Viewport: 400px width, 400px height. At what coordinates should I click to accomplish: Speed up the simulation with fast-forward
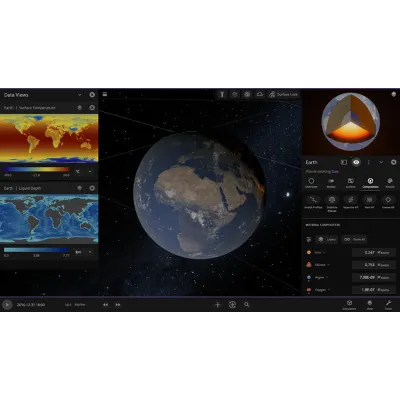pos(118,305)
